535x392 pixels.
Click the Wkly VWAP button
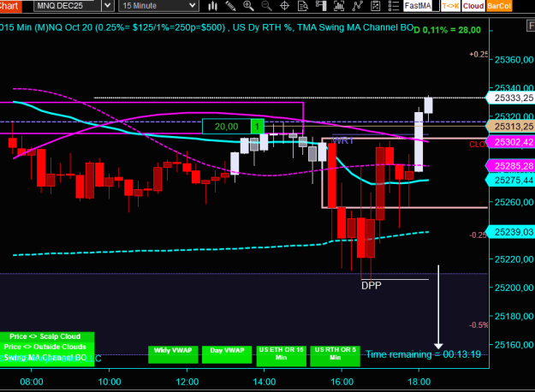tap(173, 354)
